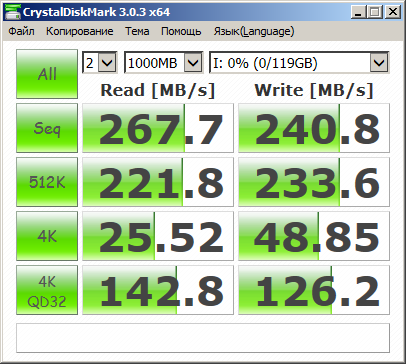Viewport: 406px width, 364px height.
Task: Start the 512K benchmark test
Action: tap(47, 182)
